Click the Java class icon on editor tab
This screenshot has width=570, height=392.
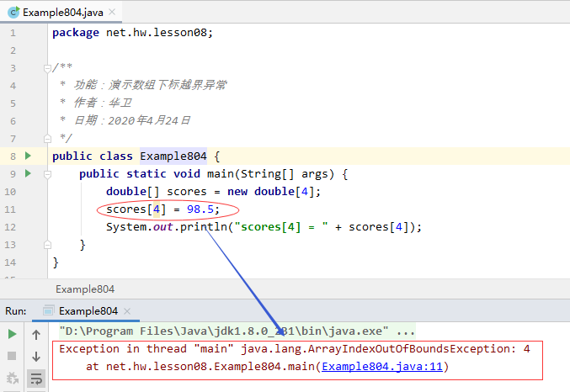click(x=13, y=13)
